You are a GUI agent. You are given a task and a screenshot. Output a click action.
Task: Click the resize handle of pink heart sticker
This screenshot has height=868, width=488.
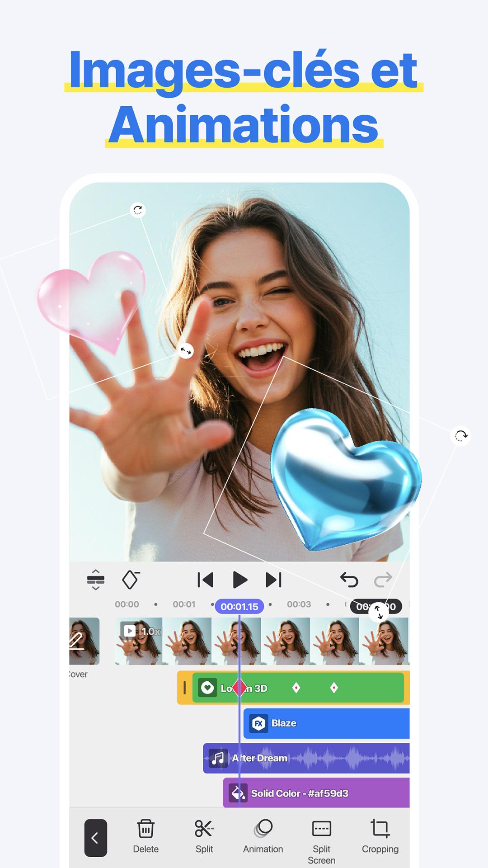(x=186, y=351)
